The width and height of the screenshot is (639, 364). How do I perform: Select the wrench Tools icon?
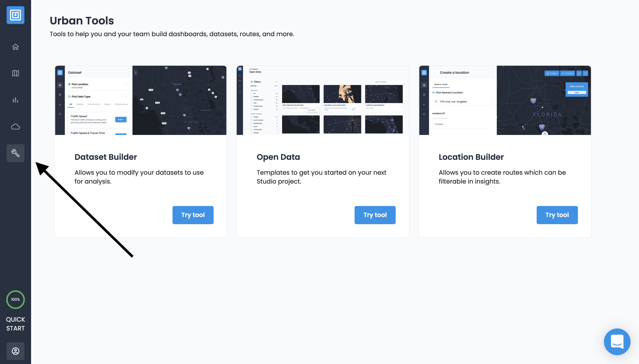pyautogui.click(x=16, y=153)
